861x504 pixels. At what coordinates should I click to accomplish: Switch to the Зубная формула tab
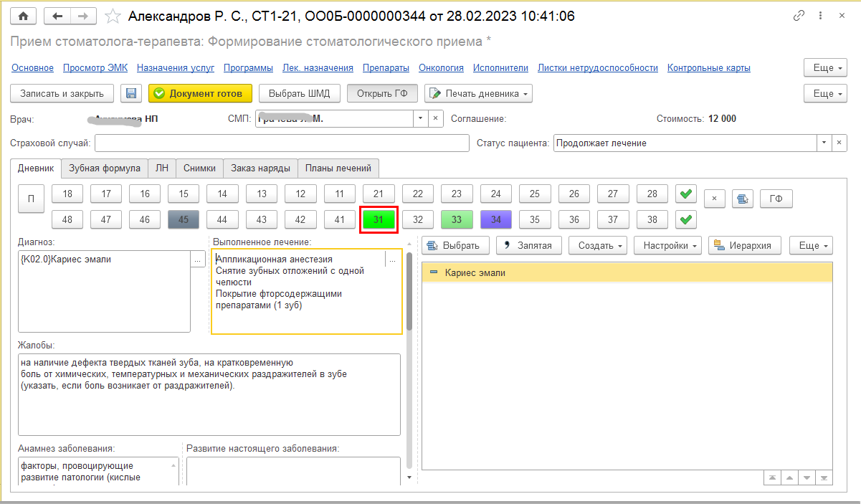(x=105, y=168)
